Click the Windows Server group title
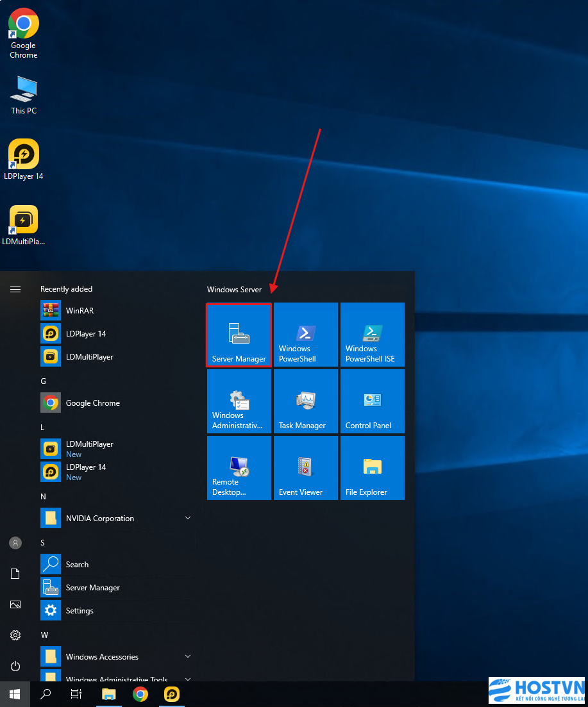Image resolution: width=588 pixels, height=707 pixels. pyautogui.click(x=234, y=290)
